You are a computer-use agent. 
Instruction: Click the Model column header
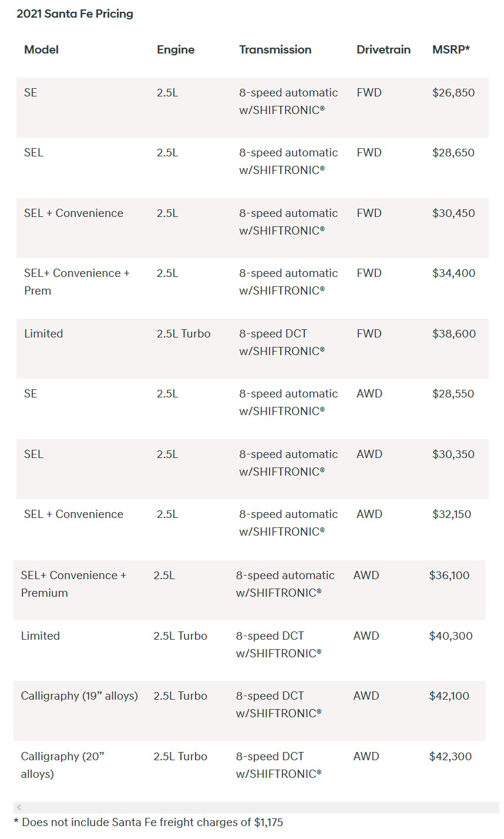pyautogui.click(x=41, y=49)
